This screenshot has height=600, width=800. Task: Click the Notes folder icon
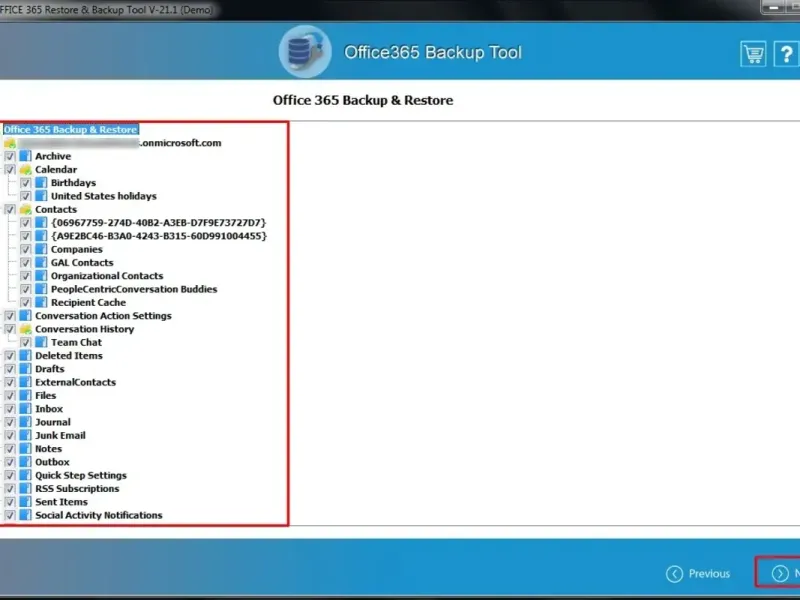click(x=26, y=448)
